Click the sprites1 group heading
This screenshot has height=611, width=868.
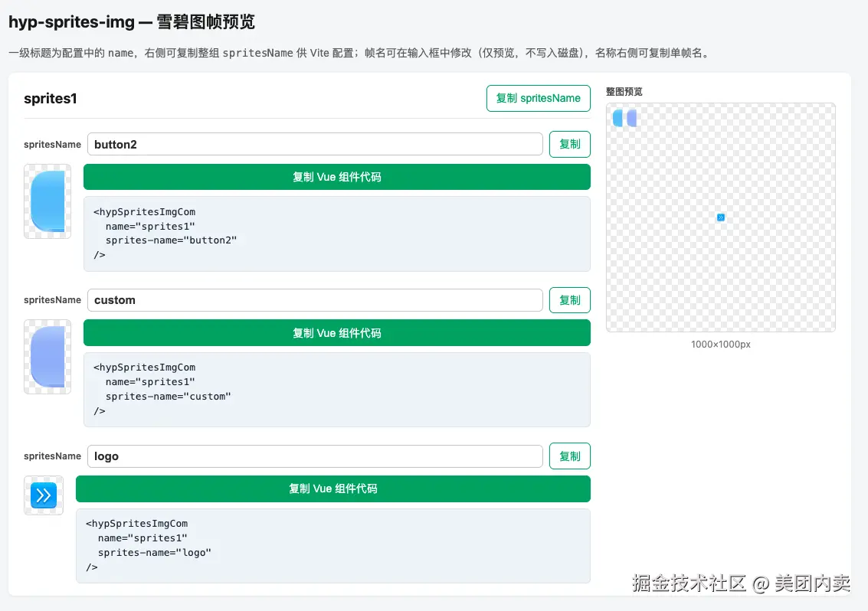coord(51,99)
